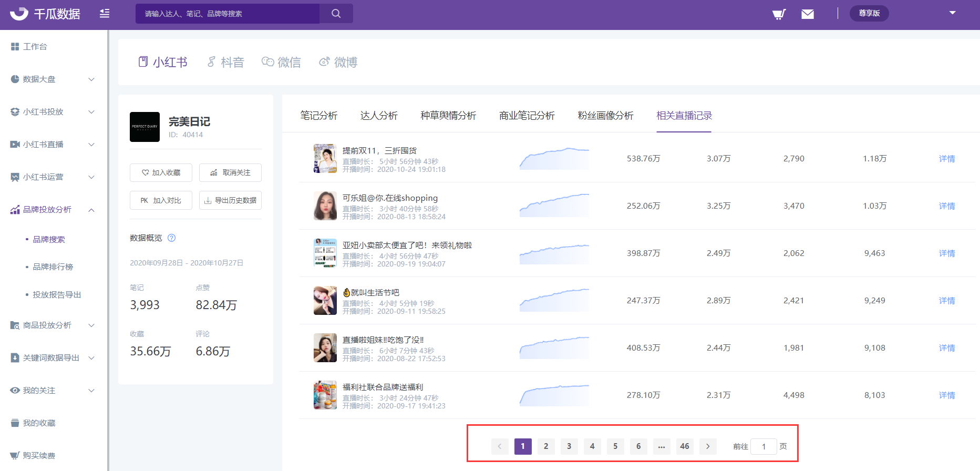Click the 完美日记 brand logo

coord(145,127)
